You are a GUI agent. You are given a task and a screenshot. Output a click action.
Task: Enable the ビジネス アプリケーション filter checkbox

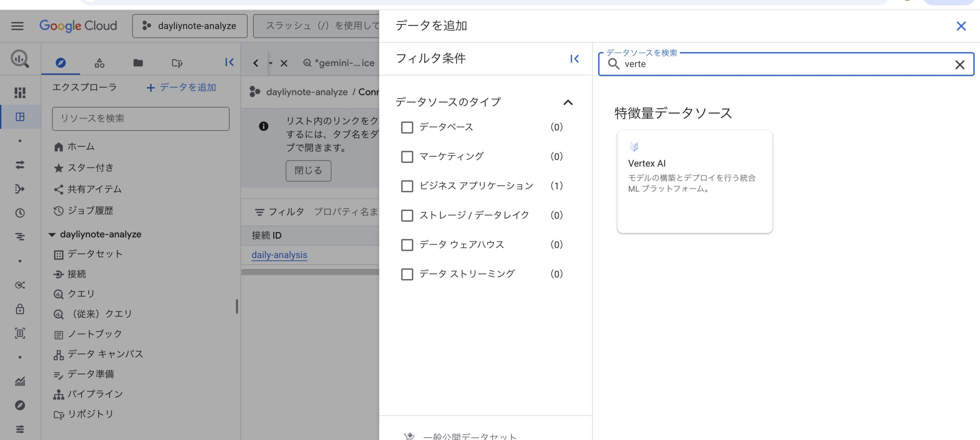(x=407, y=186)
